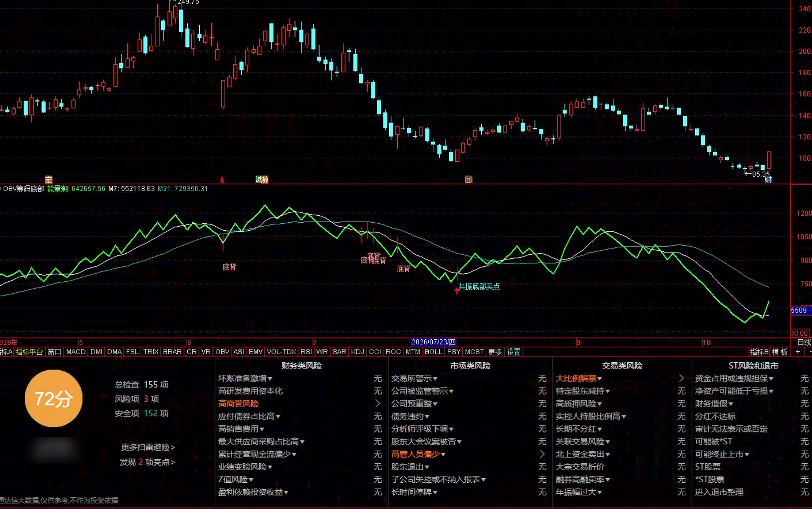Open 大比例解禁 details arrow
This screenshot has height=509, width=812.
(x=681, y=378)
